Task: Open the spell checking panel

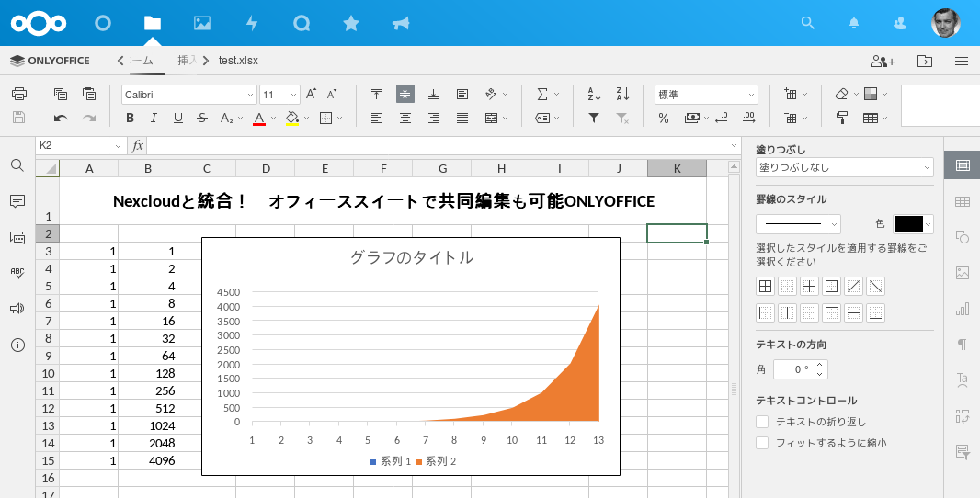Action: pos(17,273)
